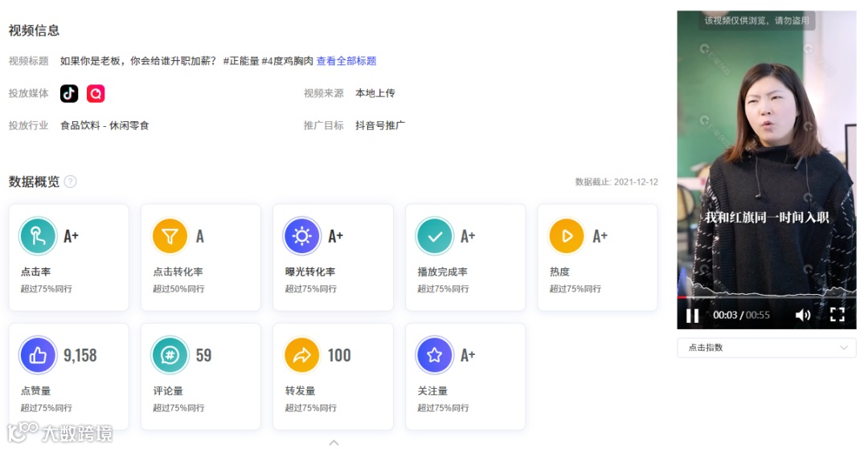Click the A+ grade of 关注量
Image resolution: width=868 pixels, height=449 pixels.
click(x=468, y=355)
